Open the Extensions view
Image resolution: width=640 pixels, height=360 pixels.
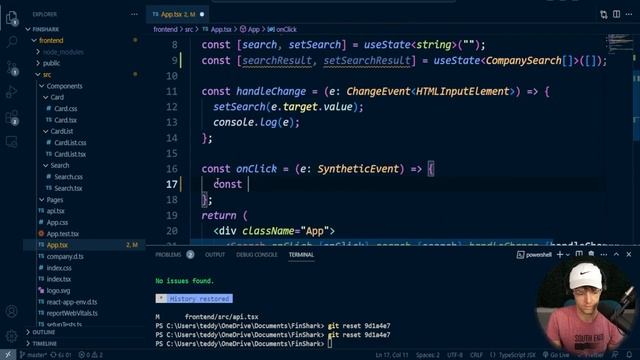tap(11, 118)
